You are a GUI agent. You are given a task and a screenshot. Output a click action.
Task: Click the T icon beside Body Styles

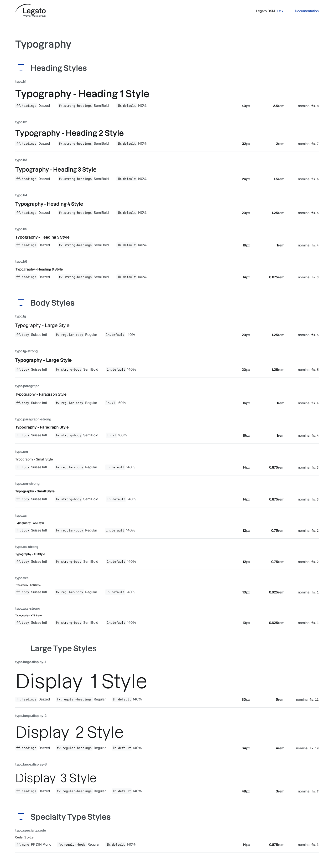click(x=21, y=303)
